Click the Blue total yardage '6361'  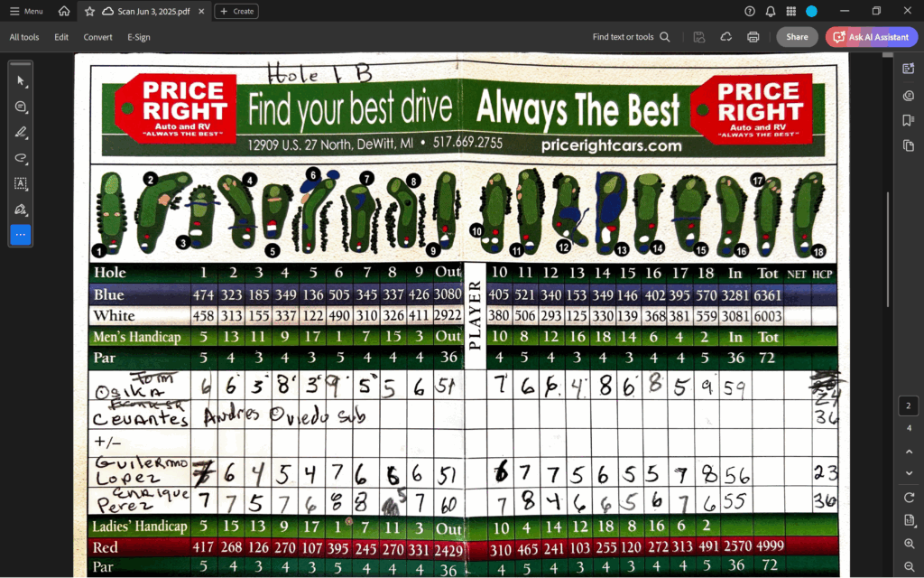tap(767, 295)
